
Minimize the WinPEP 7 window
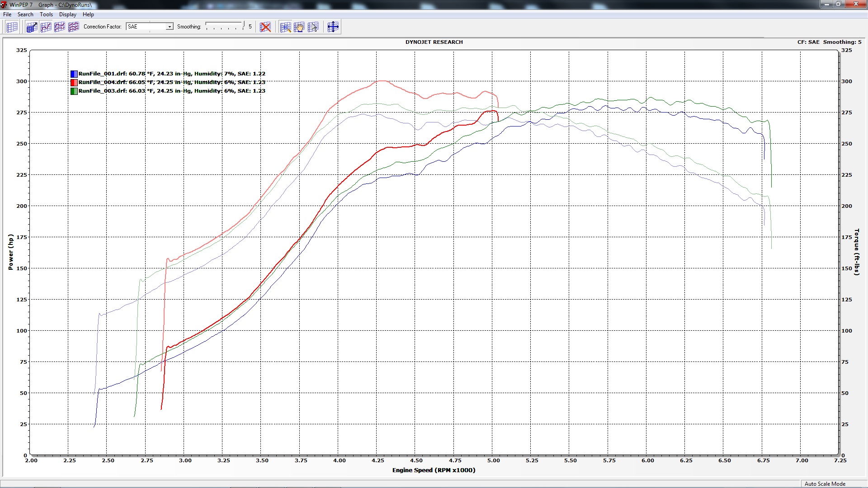click(x=826, y=4)
